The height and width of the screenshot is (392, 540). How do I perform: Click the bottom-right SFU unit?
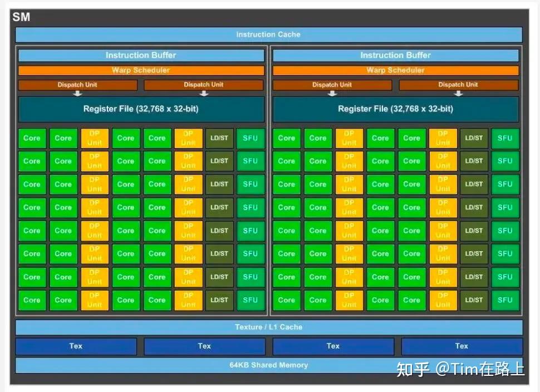(x=505, y=300)
